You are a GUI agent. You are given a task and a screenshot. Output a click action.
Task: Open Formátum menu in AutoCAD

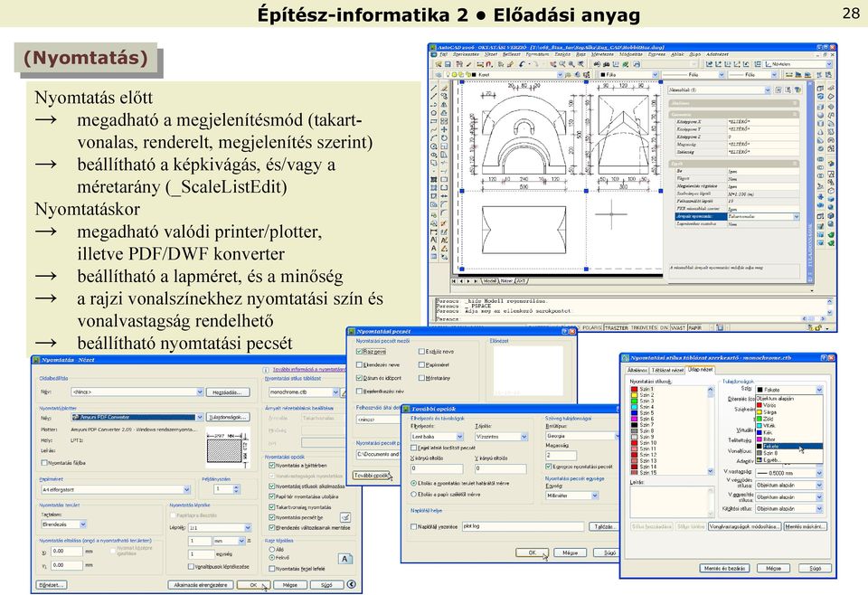[537, 55]
